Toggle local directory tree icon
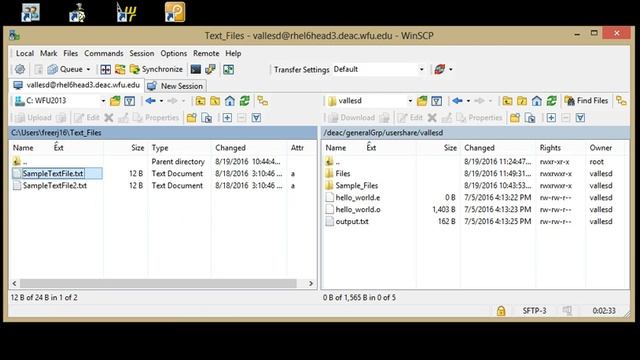Viewport: 640px width, 360px height. (x=262, y=101)
